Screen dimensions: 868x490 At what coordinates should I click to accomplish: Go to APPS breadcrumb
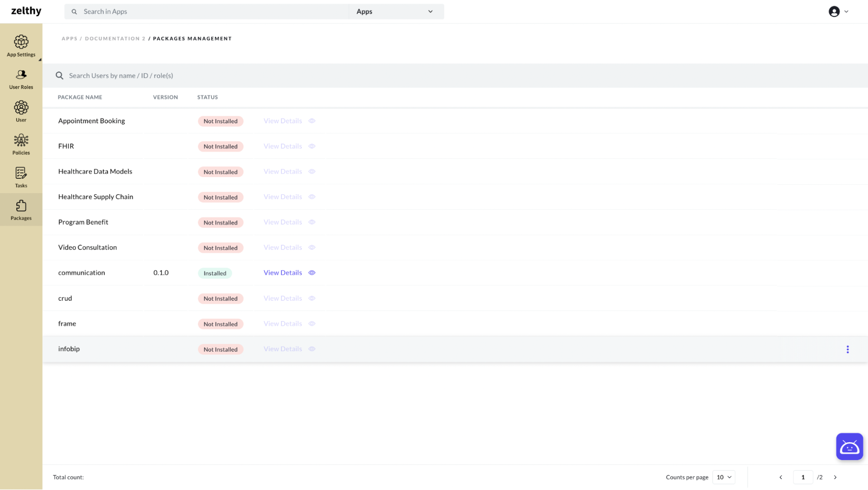point(69,39)
